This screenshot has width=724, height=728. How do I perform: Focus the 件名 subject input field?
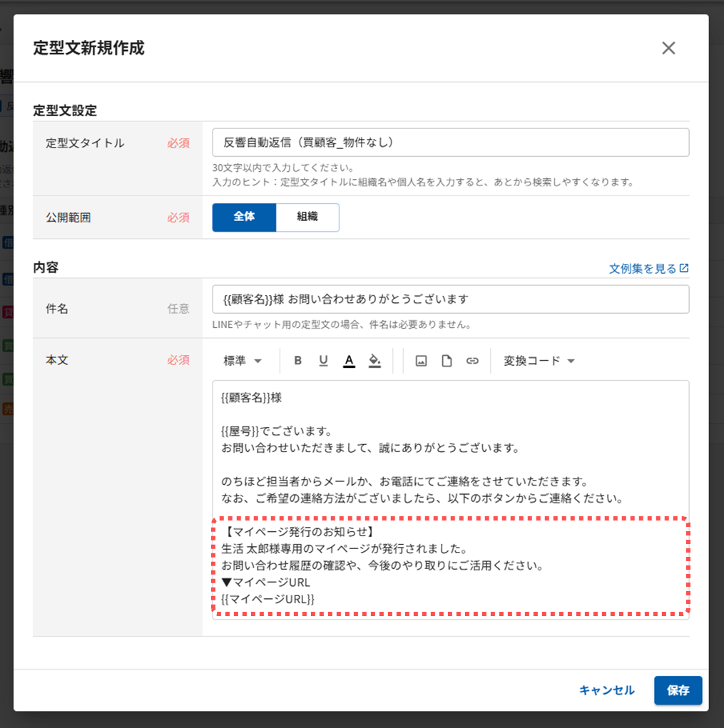point(450,299)
